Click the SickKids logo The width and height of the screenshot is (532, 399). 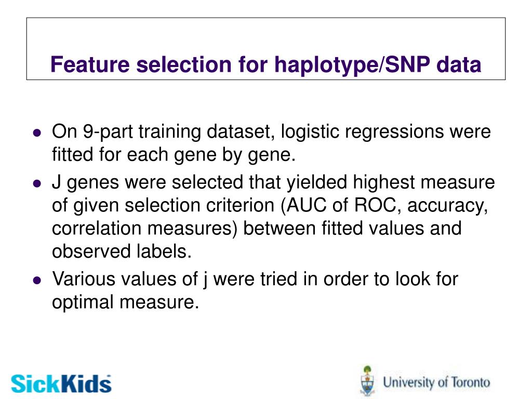tap(61, 384)
